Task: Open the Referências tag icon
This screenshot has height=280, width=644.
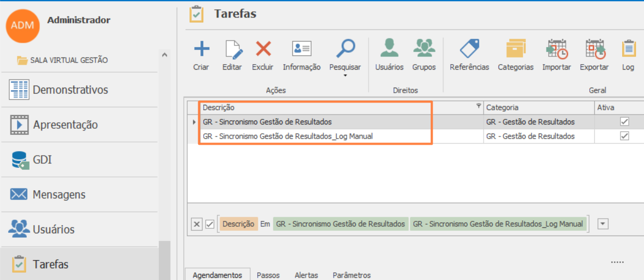Action: [469, 49]
